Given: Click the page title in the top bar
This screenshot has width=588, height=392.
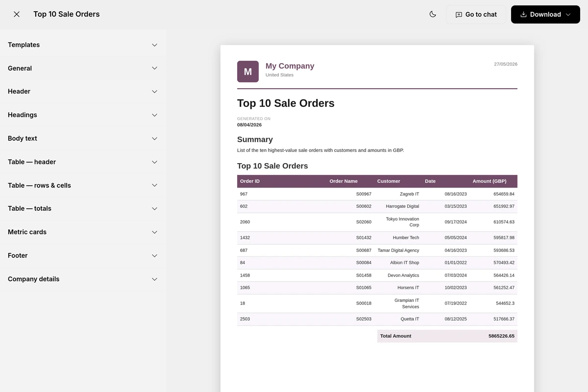Looking at the screenshot, I should [x=67, y=14].
